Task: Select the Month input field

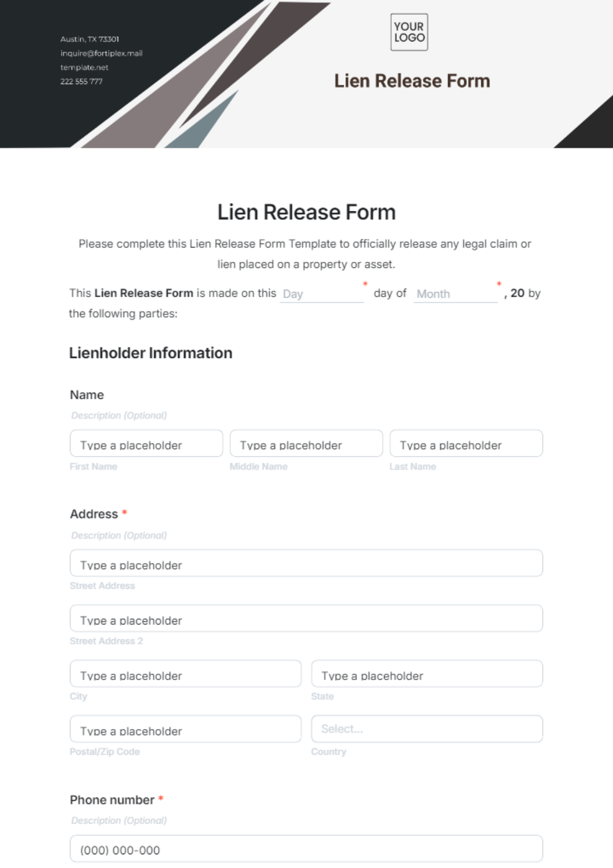Action: pos(456,294)
